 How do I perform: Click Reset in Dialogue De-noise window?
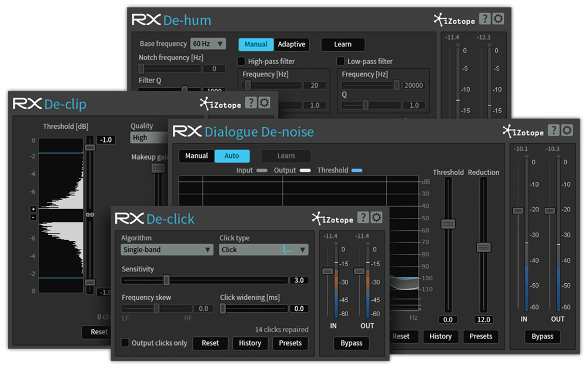point(403,336)
